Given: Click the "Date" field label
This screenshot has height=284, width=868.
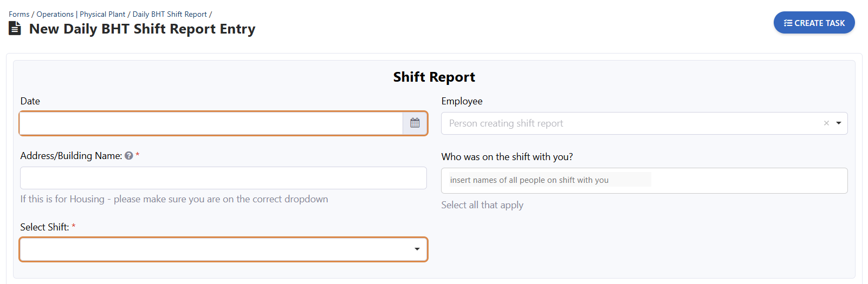Looking at the screenshot, I should click(x=30, y=101).
